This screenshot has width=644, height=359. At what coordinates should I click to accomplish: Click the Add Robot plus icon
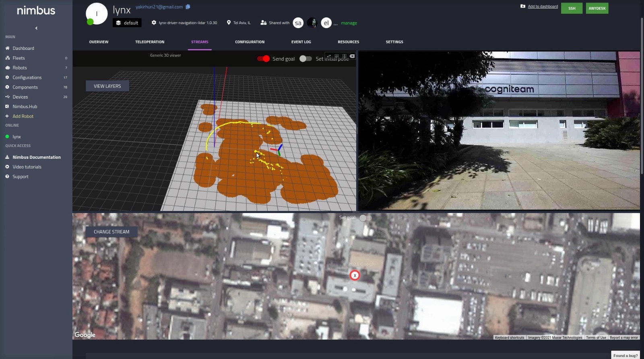tap(7, 116)
